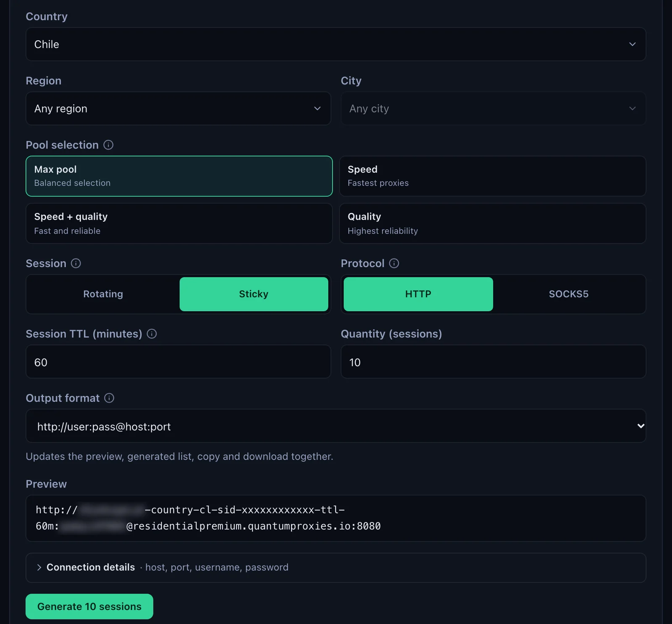Open the Any region dropdown
Viewport: 672px width, 624px height.
178,108
